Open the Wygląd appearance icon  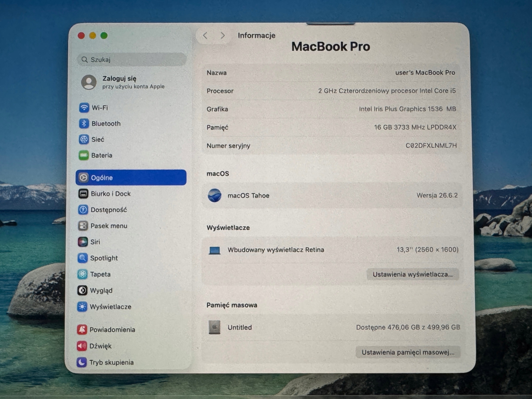coord(82,290)
